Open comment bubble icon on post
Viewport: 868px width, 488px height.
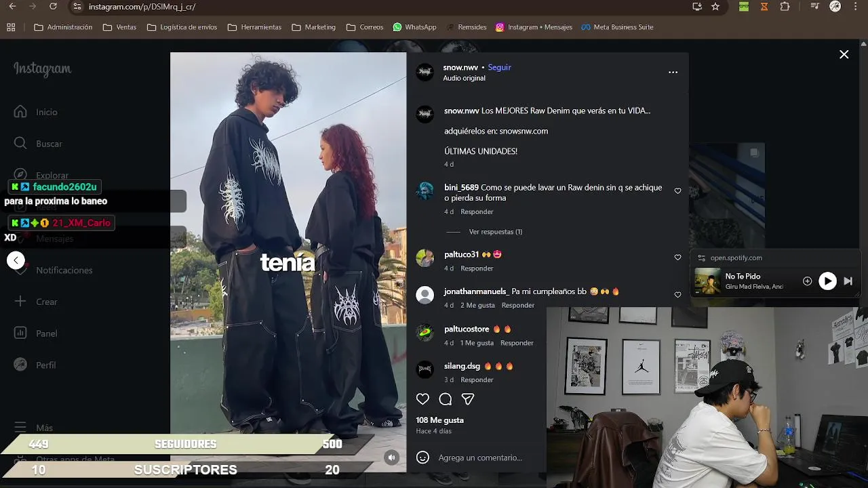coord(445,399)
